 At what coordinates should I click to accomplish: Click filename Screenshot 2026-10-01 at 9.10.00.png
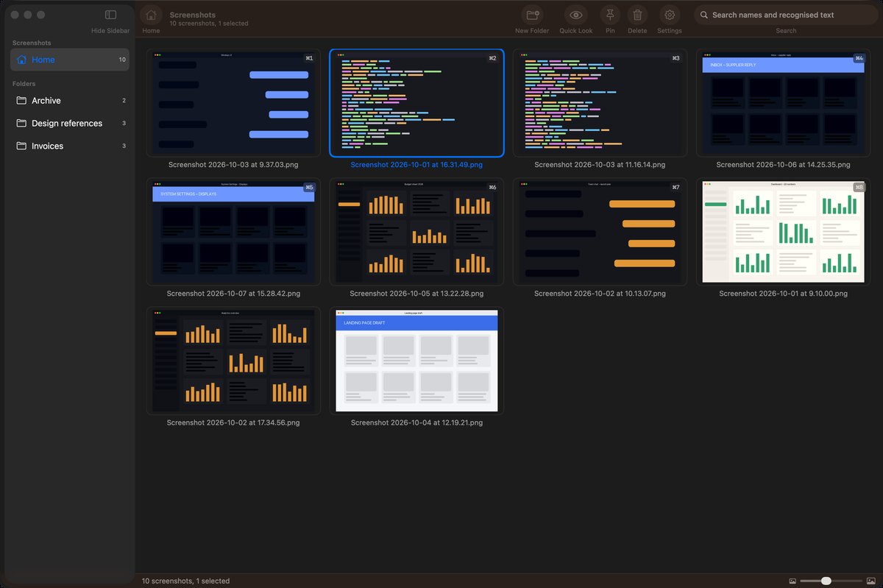point(783,294)
